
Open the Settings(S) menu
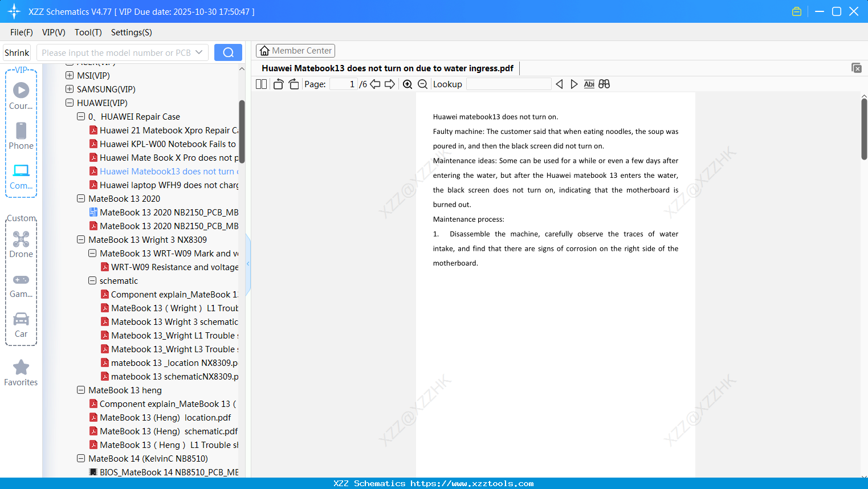tap(132, 32)
